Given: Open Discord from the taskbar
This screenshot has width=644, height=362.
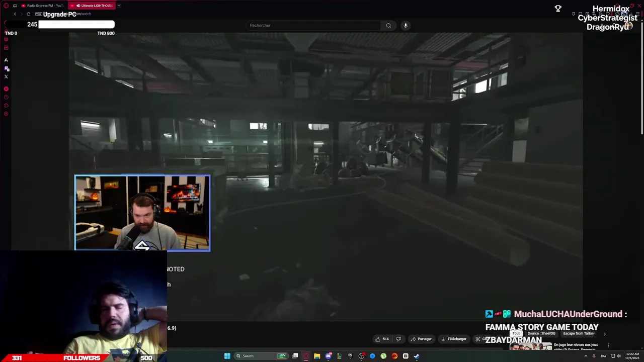Looking at the screenshot, I should (329, 356).
